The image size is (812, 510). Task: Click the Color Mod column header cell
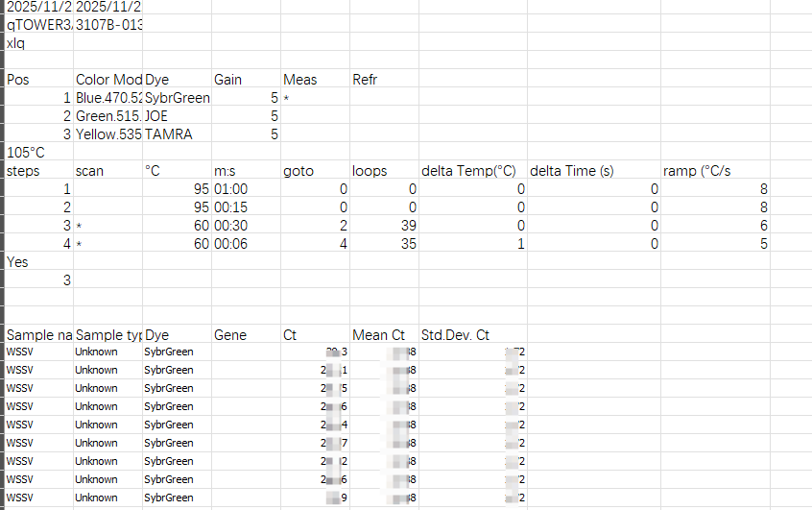[x=107, y=79]
